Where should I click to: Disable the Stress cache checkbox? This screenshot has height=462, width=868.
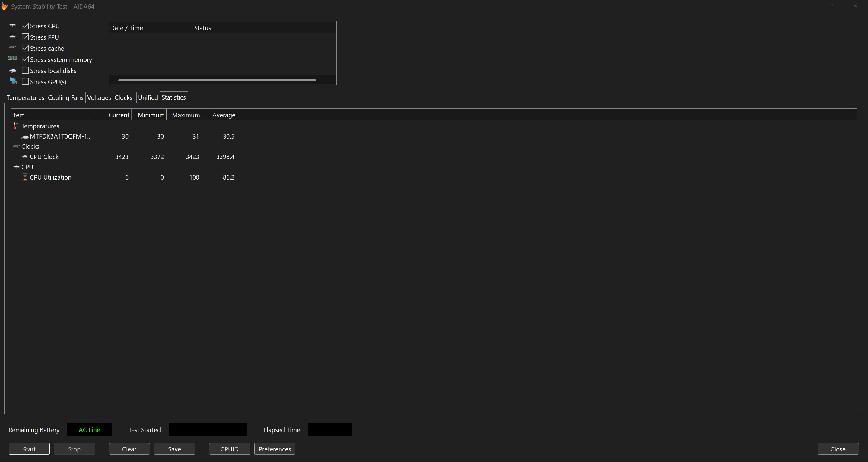click(25, 48)
